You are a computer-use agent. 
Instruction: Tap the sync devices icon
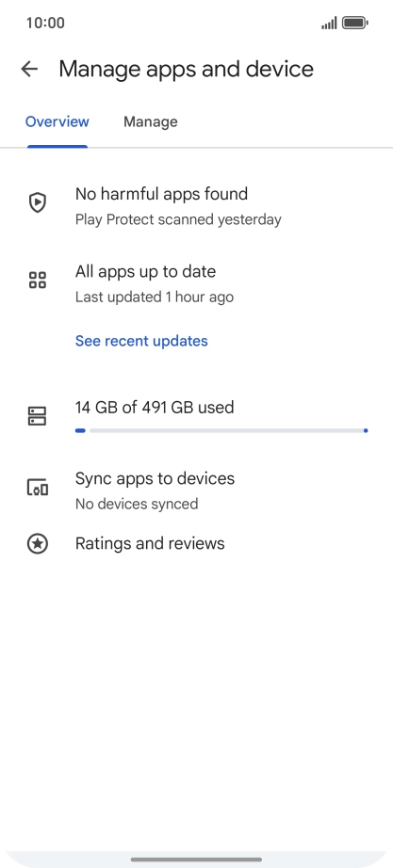point(37,487)
